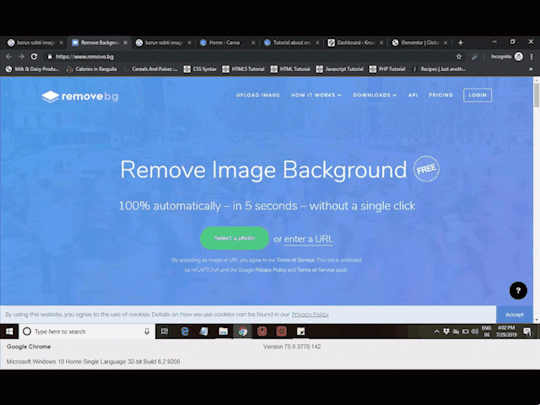Show more bookmarks via the overflow chevron

click(531, 69)
